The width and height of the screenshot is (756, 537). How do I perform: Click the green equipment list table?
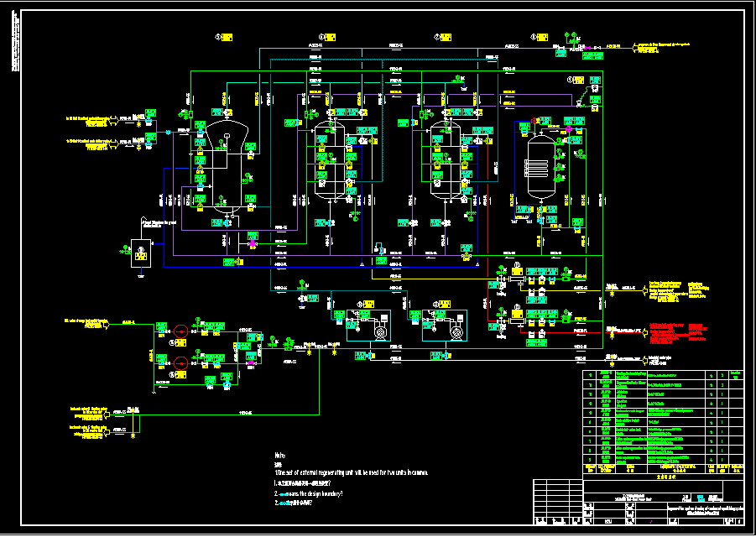[x=663, y=417]
